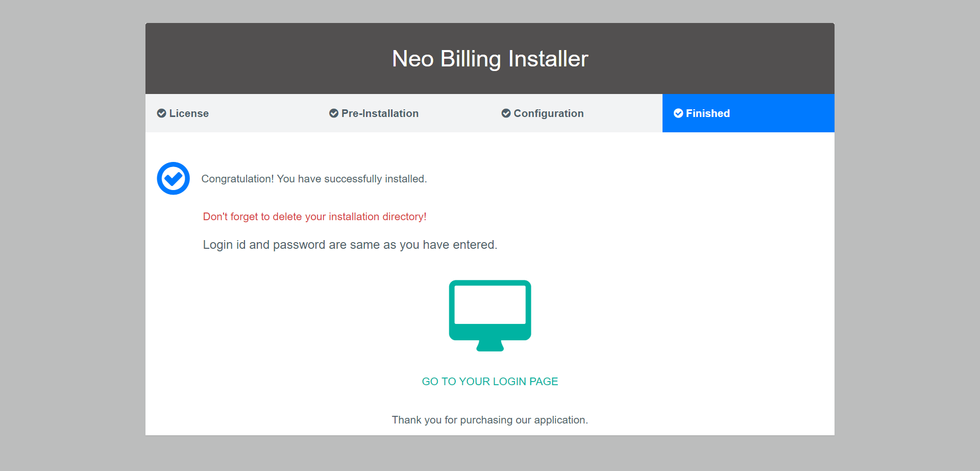Click the Thank you for purchasing text
Screen dimensions: 980x471
(490, 420)
